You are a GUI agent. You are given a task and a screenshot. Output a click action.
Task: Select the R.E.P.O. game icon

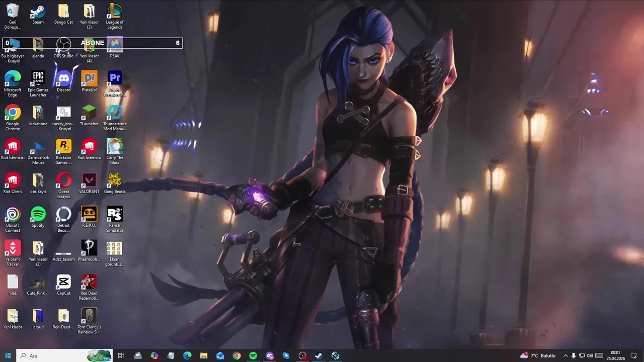pyautogui.click(x=89, y=217)
